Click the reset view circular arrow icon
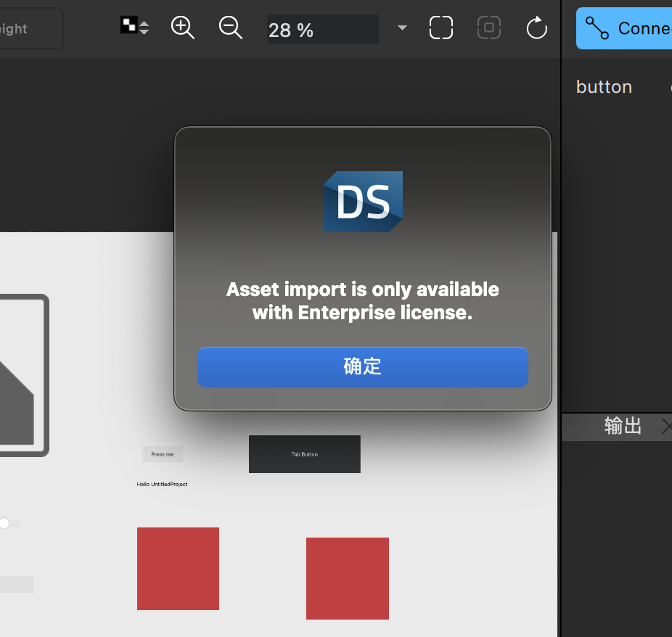672x637 pixels. 536,28
